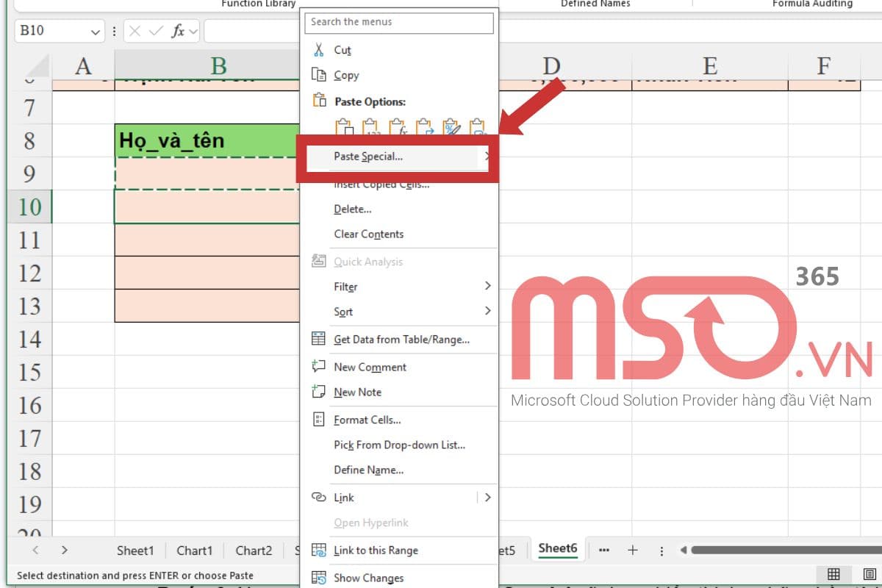
Task: Click the Link chain icon
Action: point(318,497)
